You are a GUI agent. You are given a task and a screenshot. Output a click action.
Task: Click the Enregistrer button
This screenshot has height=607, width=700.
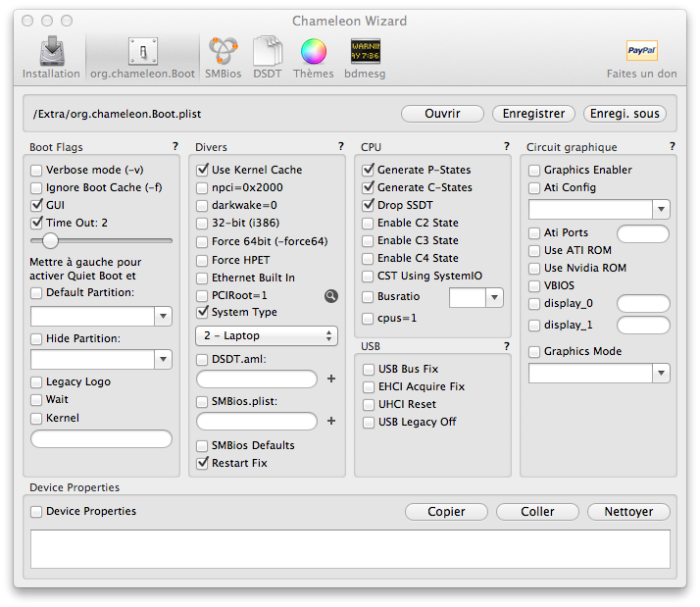[534, 114]
